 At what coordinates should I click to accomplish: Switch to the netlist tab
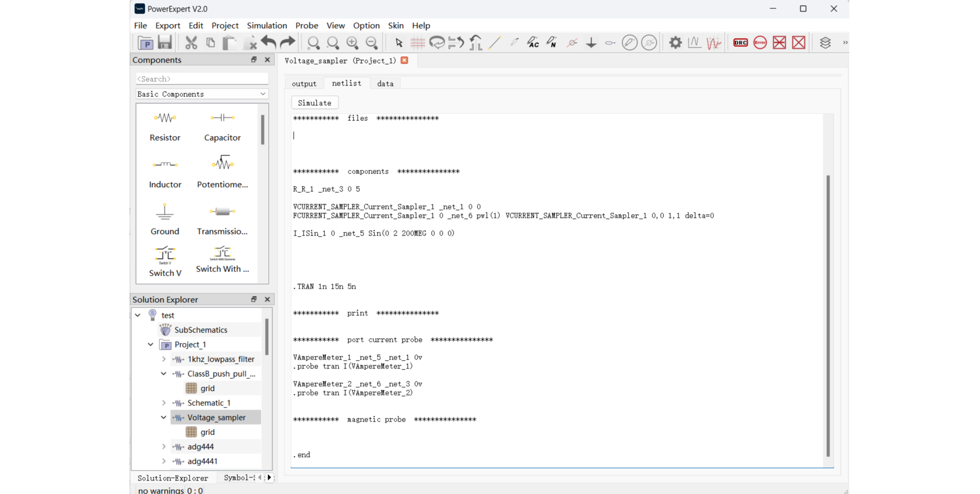pos(347,83)
